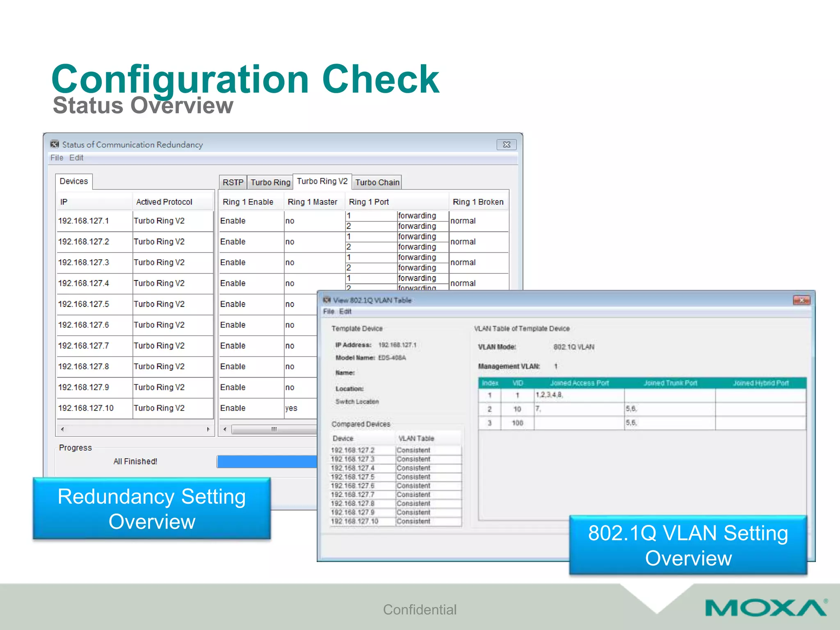Image resolution: width=840 pixels, height=630 pixels.
Task: Click the Status of Communication Redundancy window icon
Action: tap(55, 144)
